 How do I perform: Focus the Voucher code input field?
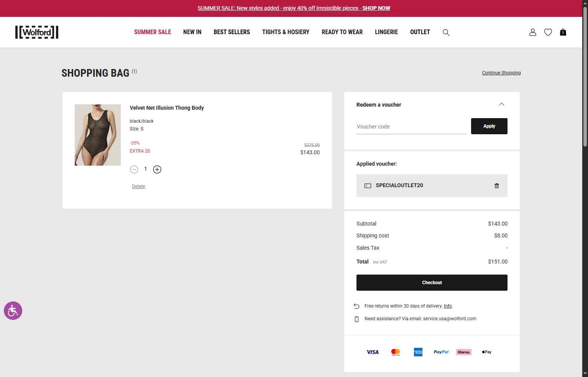[x=411, y=127]
